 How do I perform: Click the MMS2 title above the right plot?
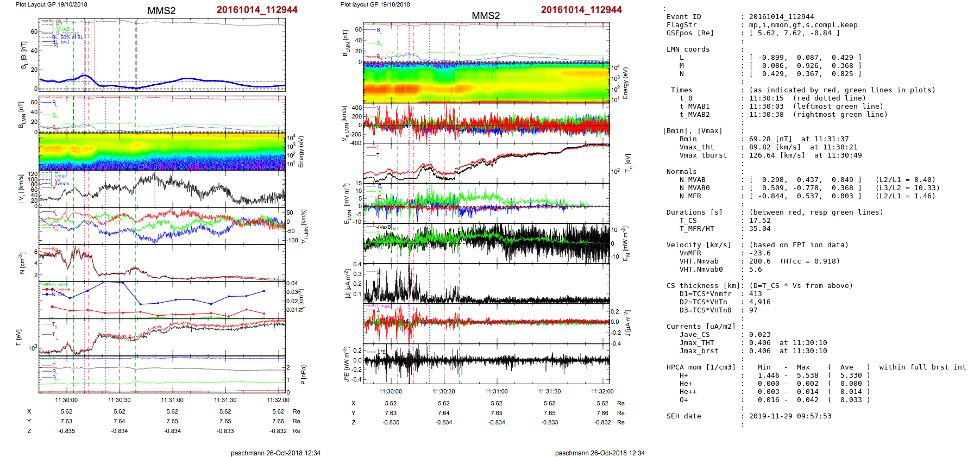click(486, 16)
